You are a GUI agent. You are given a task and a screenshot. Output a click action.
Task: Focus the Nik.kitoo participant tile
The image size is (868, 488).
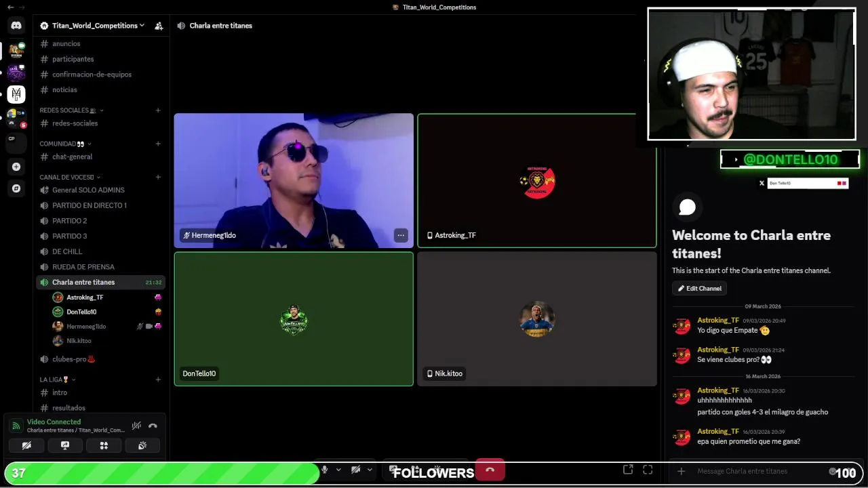pyautogui.click(x=537, y=319)
